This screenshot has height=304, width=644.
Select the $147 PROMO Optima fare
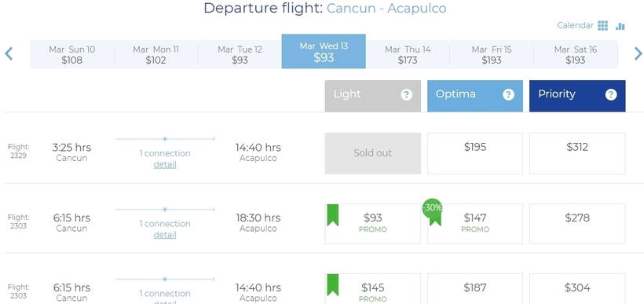pos(475,223)
